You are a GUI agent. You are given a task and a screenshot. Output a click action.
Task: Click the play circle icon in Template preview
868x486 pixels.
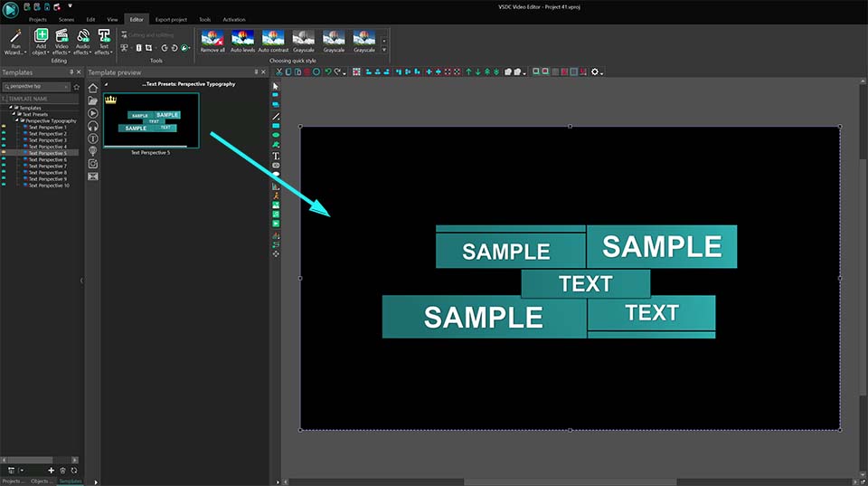93,113
